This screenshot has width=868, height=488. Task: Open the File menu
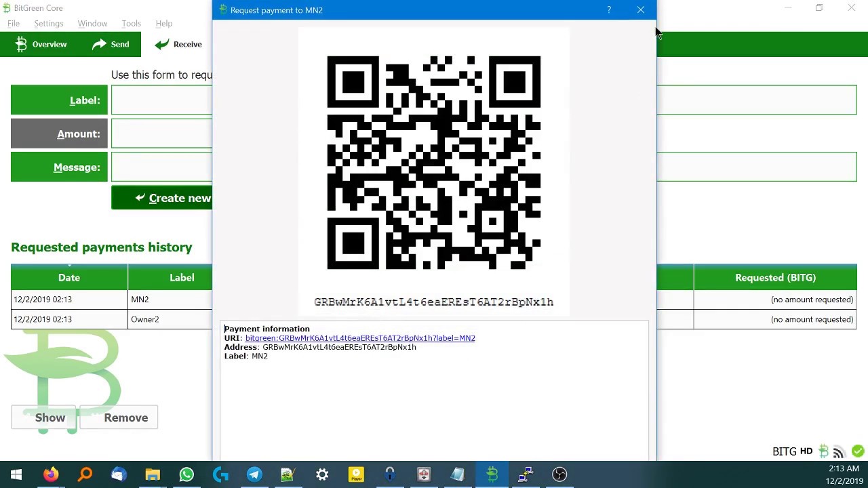[x=14, y=24]
